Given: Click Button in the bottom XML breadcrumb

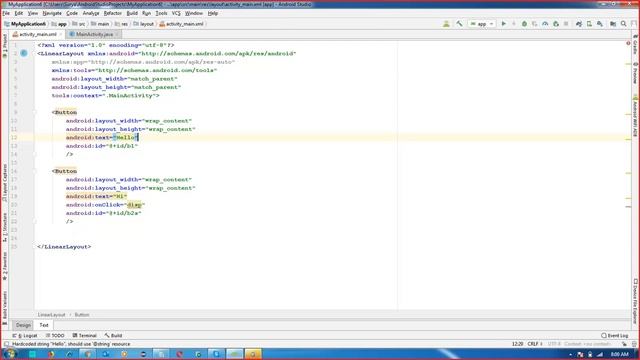Looking at the screenshot, I should [x=82, y=315].
